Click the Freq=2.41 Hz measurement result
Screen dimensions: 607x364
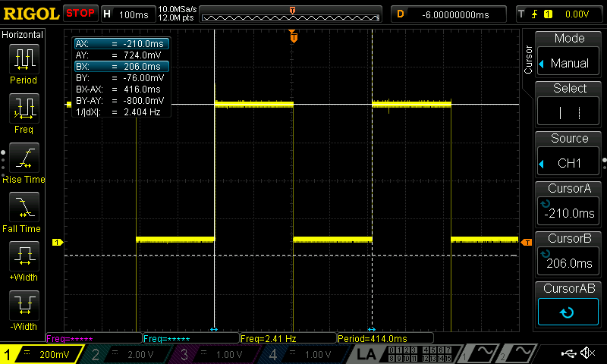[x=288, y=338]
